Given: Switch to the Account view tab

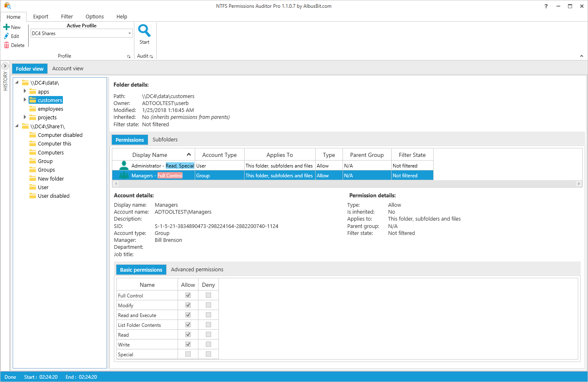Looking at the screenshot, I should [68, 68].
